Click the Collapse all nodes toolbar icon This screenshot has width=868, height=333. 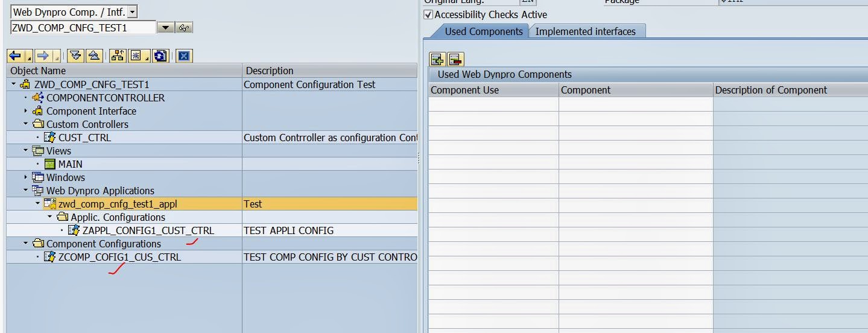[x=94, y=56]
